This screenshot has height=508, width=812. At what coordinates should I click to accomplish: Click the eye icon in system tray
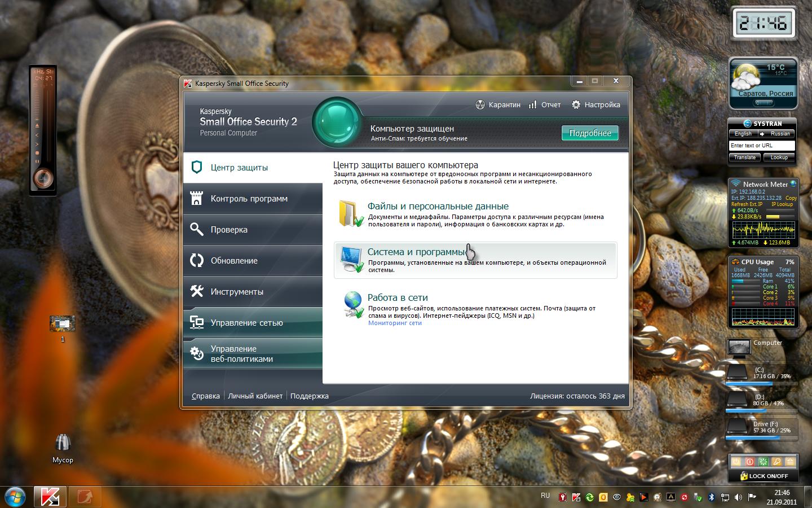pyautogui.click(x=617, y=497)
